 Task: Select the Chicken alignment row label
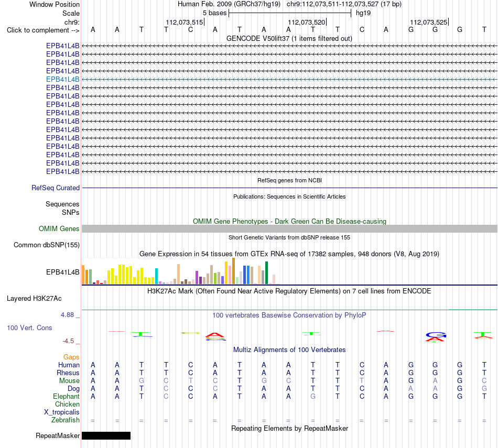[x=67, y=404]
